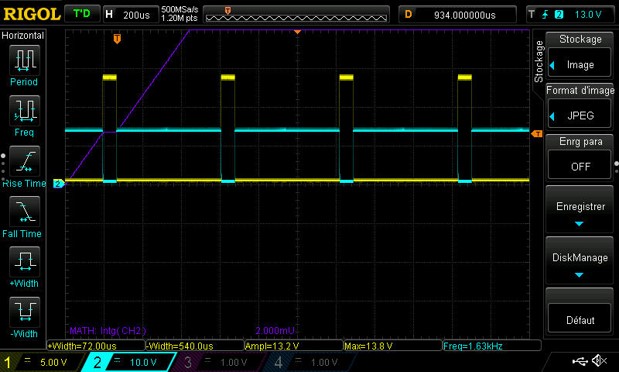Select the Rise Time measurement icon
The image size is (619, 372).
(24, 162)
